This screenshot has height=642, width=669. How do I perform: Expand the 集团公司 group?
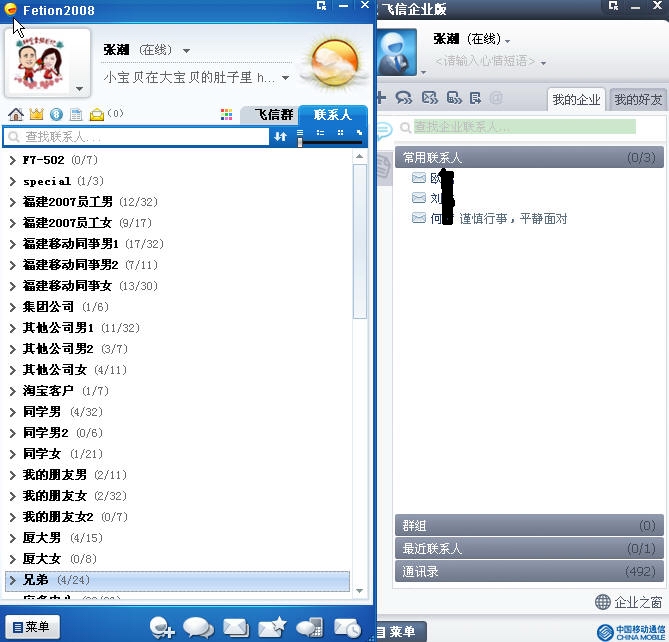coord(12,307)
